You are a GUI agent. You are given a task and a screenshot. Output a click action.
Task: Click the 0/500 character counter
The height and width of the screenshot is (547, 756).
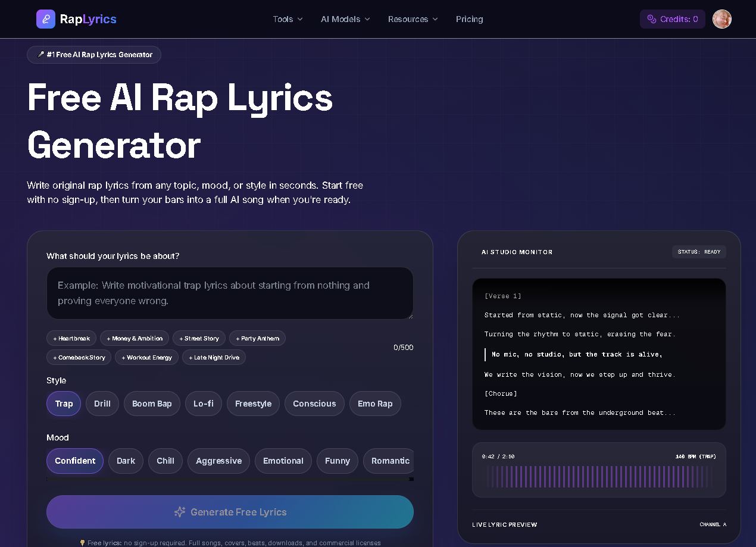(404, 348)
